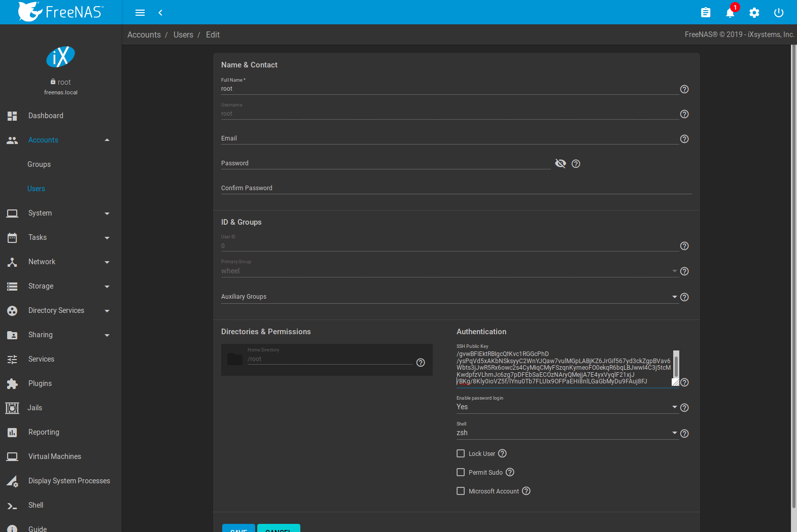
Task: Enable the Permit Sudo checkbox
Action: [461, 472]
